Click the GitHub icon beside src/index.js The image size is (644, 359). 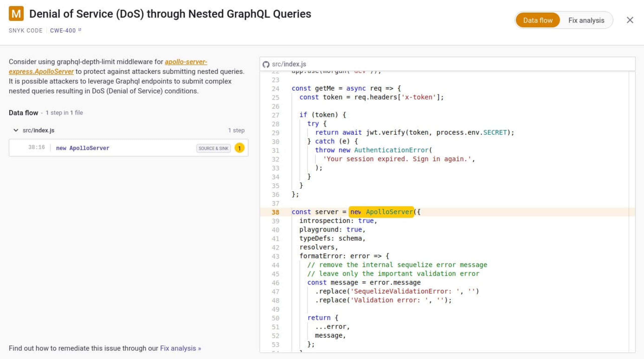(266, 64)
